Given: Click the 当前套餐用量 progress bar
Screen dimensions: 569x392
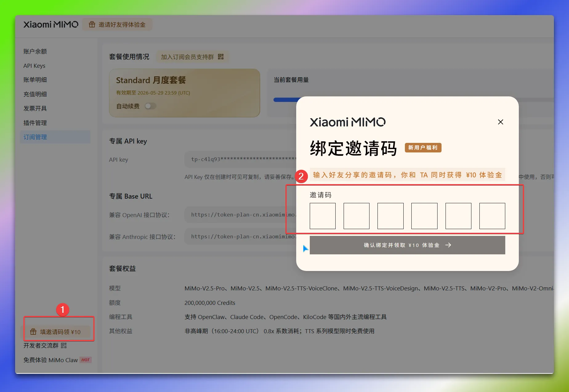Looking at the screenshot, I should 414,99.
